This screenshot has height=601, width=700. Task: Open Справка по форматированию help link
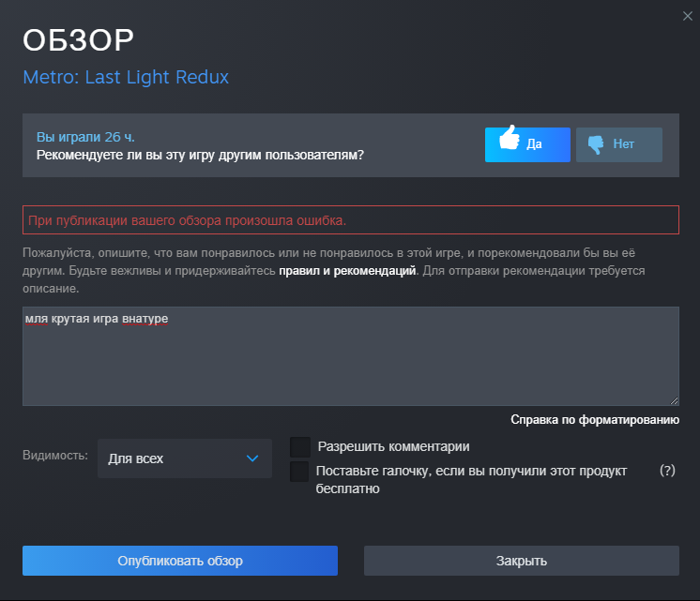tap(595, 419)
